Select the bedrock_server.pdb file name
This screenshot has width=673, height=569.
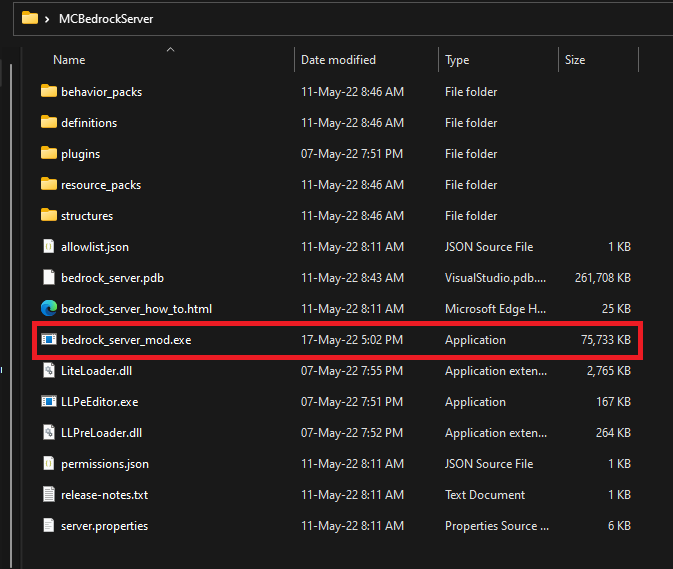pos(112,278)
